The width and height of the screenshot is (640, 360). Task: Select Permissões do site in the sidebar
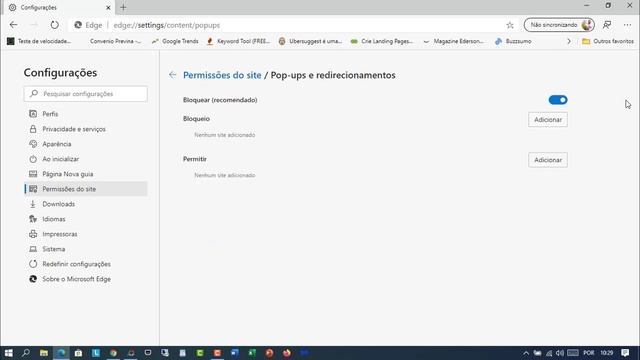coord(86,189)
